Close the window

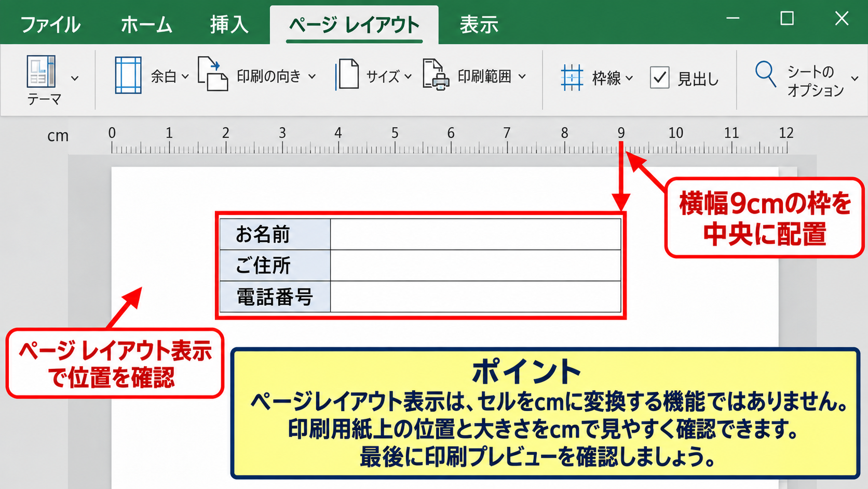(842, 19)
